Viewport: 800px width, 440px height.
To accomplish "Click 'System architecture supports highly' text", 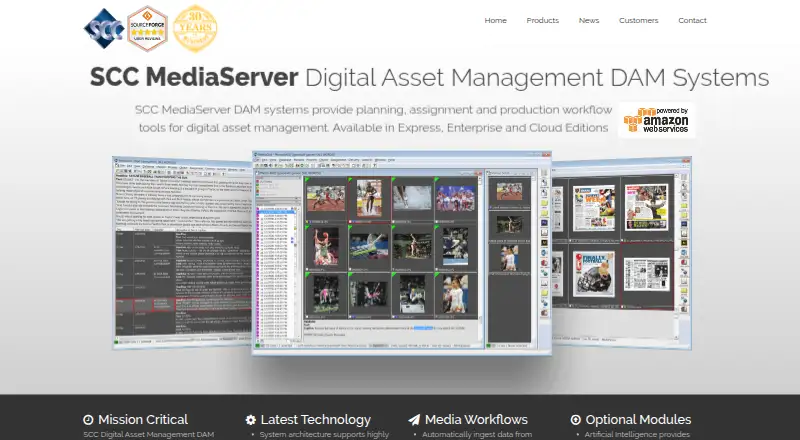I will [x=324, y=435].
